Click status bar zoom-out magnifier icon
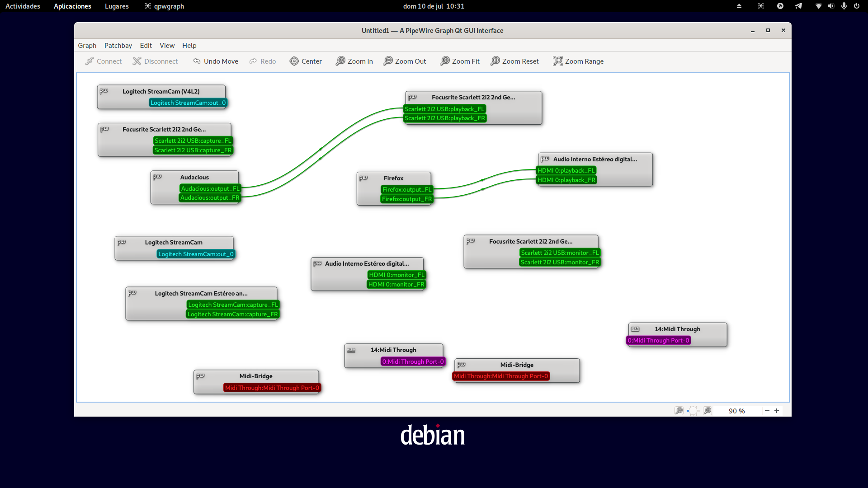This screenshot has height=488, width=868. pyautogui.click(x=679, y=411)
